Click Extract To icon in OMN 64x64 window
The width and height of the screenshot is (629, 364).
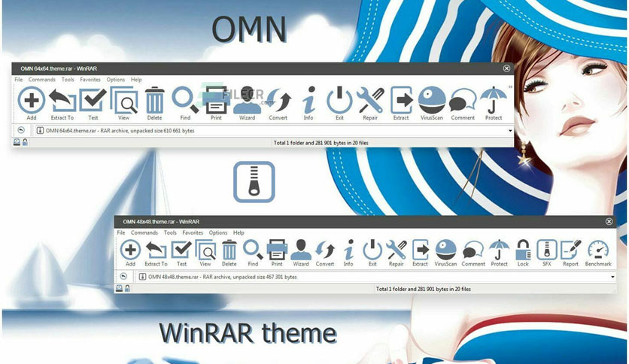[x=62, y=100]
